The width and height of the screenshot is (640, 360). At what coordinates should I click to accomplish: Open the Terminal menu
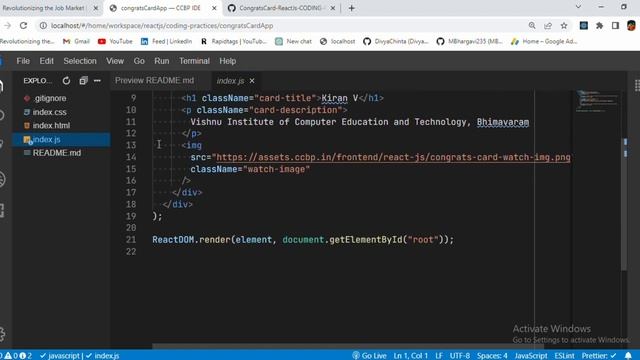(194, 61)
